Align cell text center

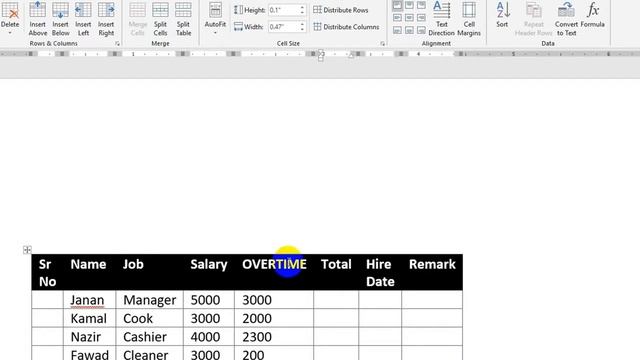click(x=409, y=18)
